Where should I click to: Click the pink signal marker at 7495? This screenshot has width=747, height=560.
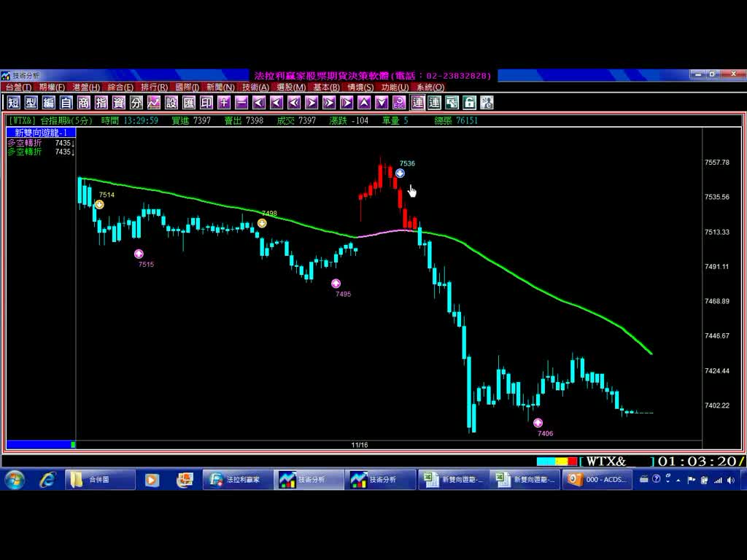tap(336, 284)
